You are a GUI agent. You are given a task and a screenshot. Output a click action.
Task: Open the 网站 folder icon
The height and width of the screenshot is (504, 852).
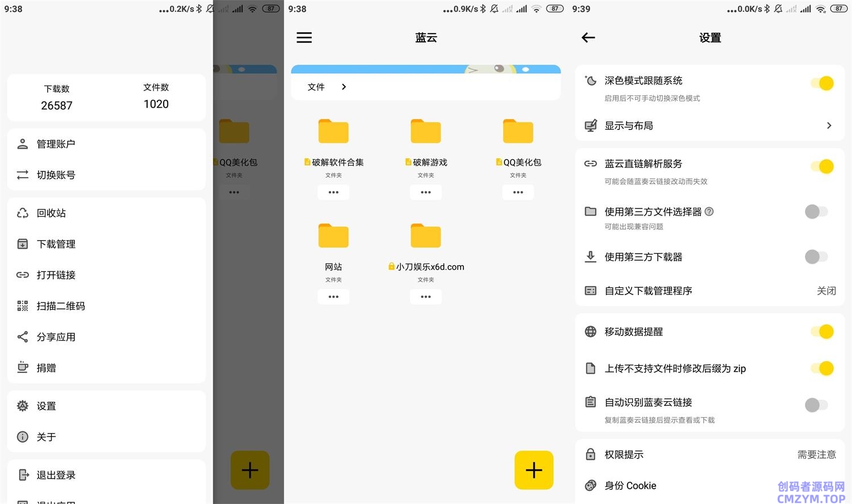click(333, 236)
